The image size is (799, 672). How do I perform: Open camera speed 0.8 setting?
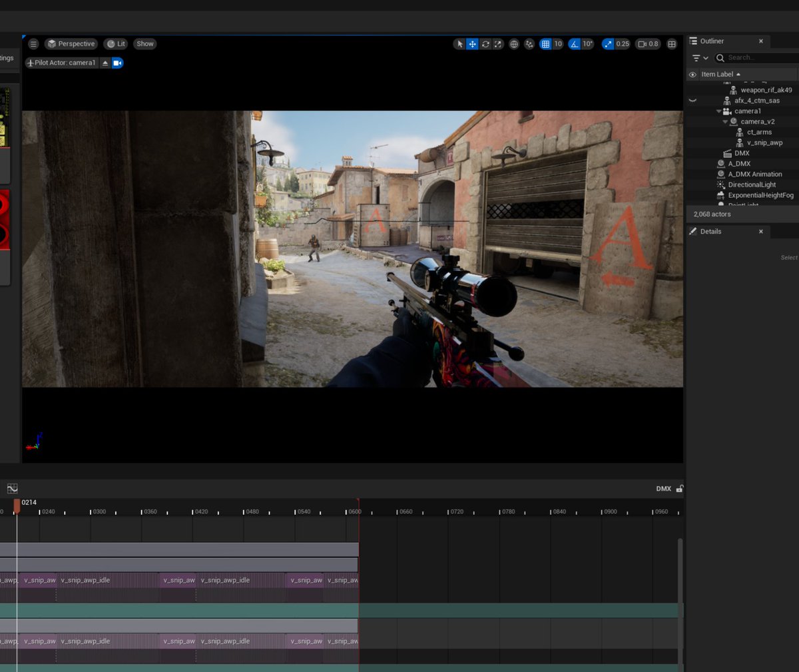pos(648,44)
